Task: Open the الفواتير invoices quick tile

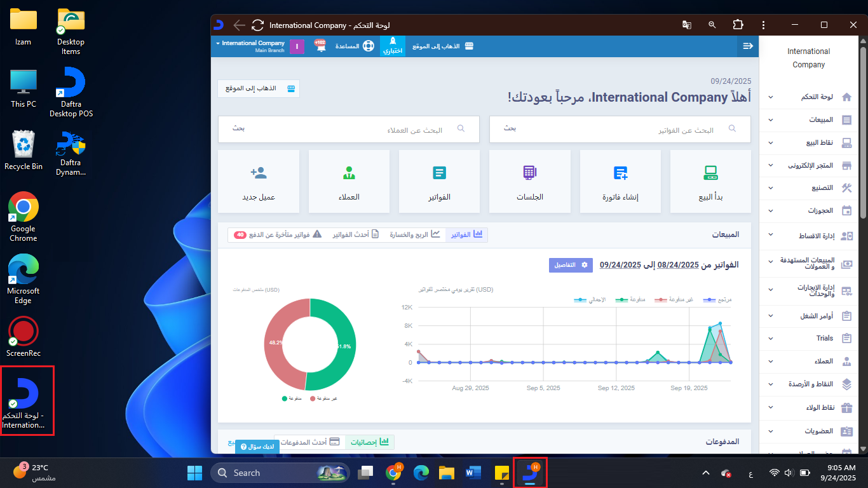Action: [439, 181]
